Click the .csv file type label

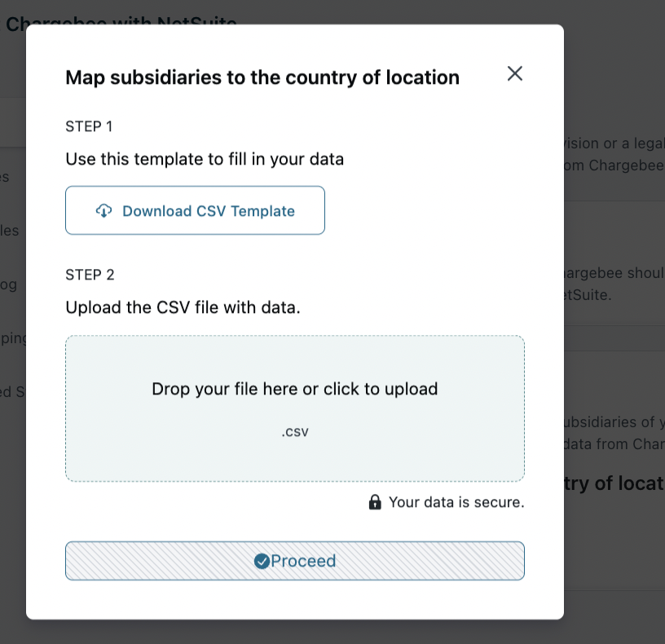point(295,432)
